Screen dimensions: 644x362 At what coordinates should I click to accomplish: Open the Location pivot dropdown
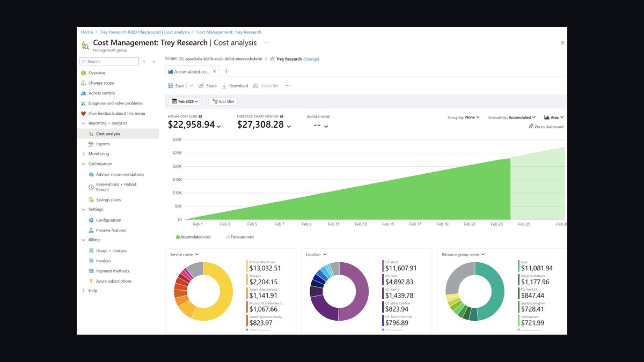317,255
